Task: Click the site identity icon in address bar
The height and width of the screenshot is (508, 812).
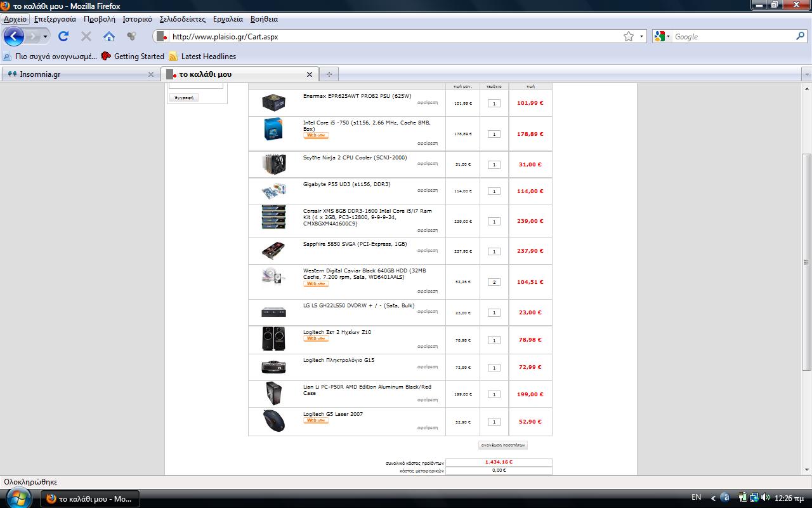Action: pyautogui.click(x=162, y=37)
